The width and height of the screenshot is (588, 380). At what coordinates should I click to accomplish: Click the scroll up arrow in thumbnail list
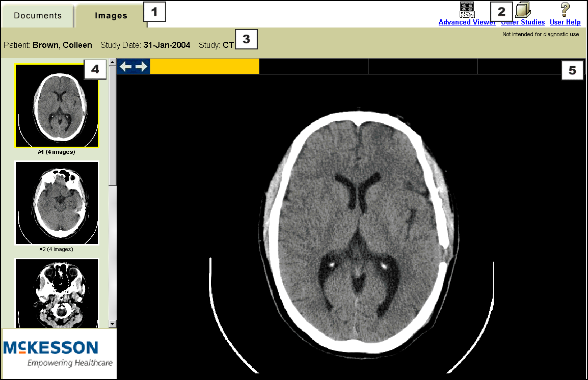(112, 63)
